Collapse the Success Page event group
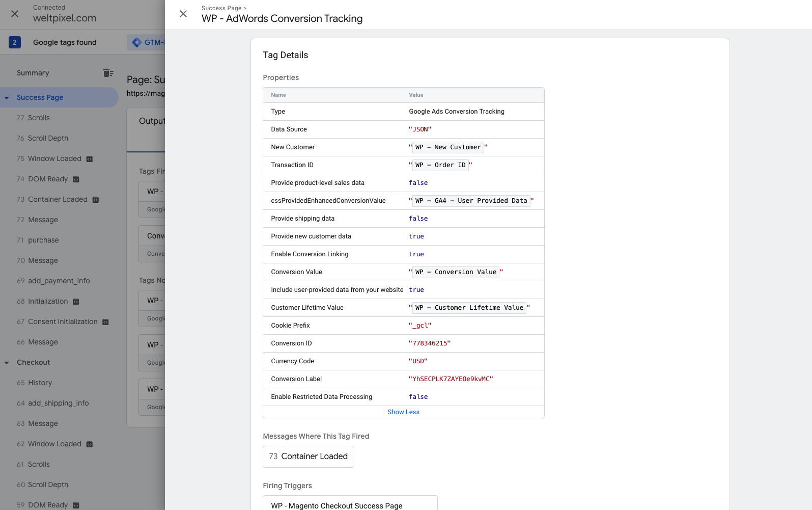 pyautogui.click(x=7, y=98)
